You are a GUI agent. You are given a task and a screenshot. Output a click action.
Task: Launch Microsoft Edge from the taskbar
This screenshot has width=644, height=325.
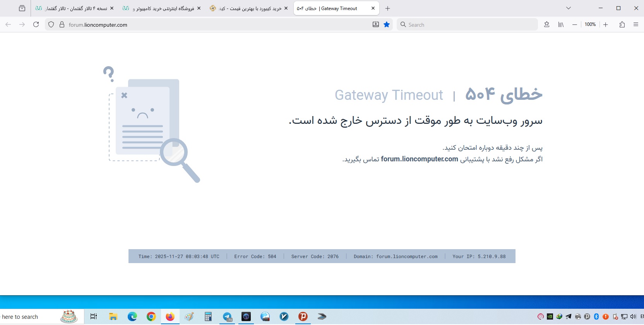(132, 316)
